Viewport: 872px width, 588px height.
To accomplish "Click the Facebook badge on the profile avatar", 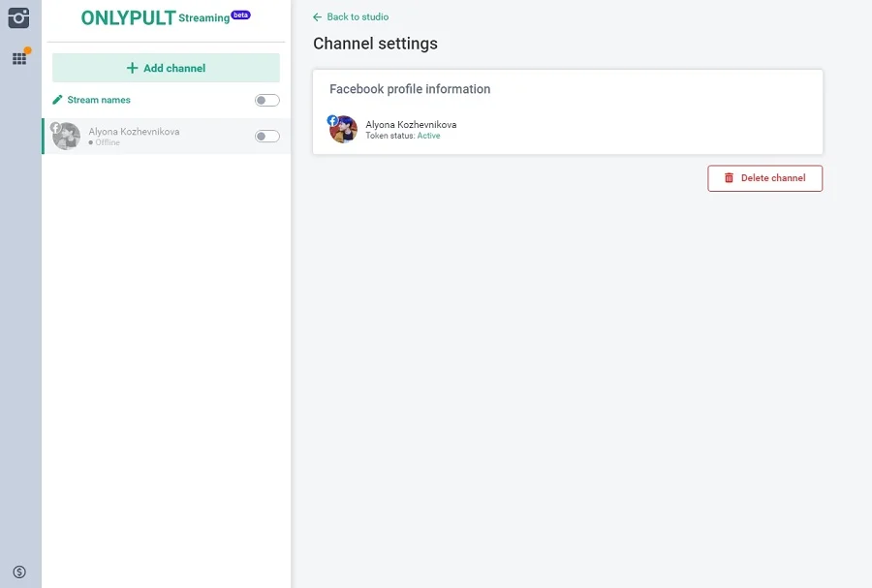I will click(333, 121).
